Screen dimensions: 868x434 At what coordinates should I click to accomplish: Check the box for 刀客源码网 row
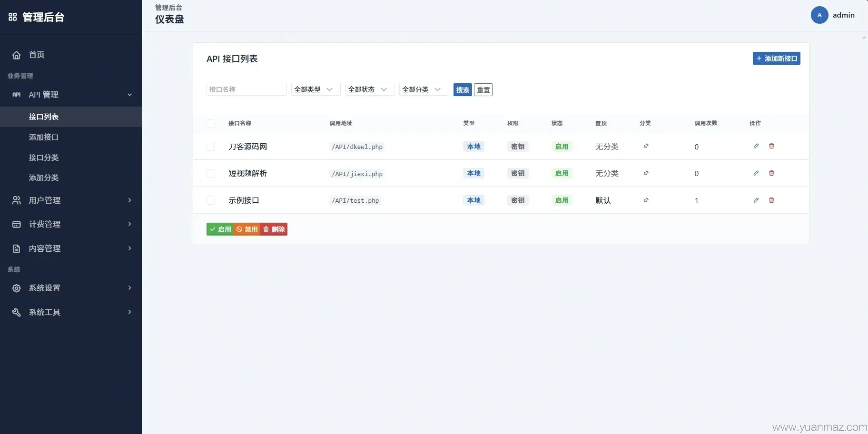[x=211, y=147]
